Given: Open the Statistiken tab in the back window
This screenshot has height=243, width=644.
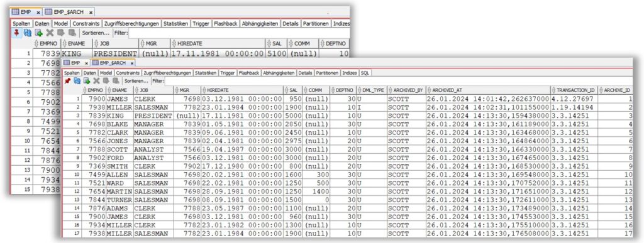Looking at the screenshot, I should (x=175, y=24).
